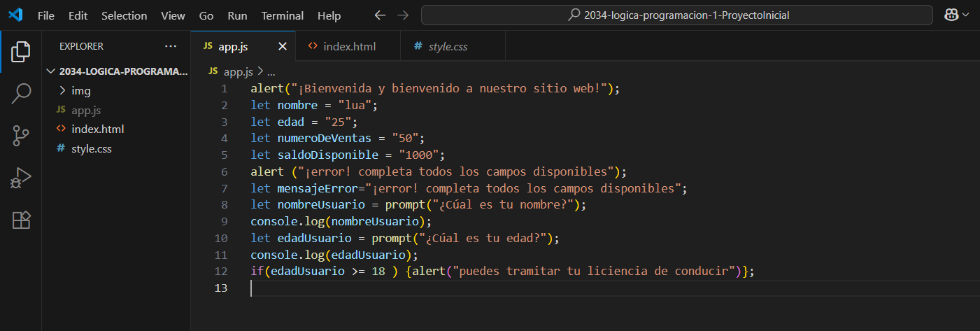Click the CSS hash icon on style.css tab
Viewport: 980px width, 331px height.
(418, 46)
